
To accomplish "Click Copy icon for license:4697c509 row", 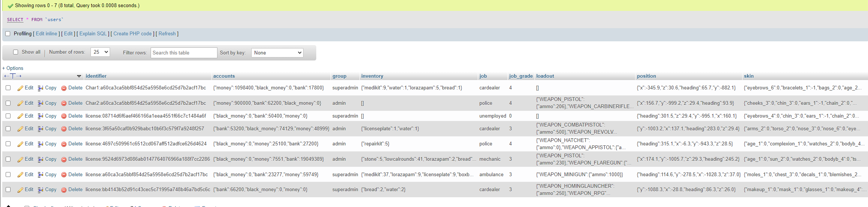I will (41, 144).
